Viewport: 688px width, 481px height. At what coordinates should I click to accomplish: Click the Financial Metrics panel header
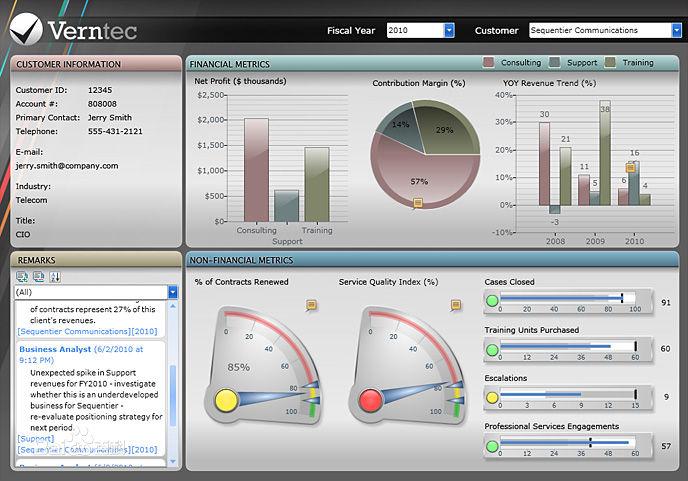click(x=230, y=64)
